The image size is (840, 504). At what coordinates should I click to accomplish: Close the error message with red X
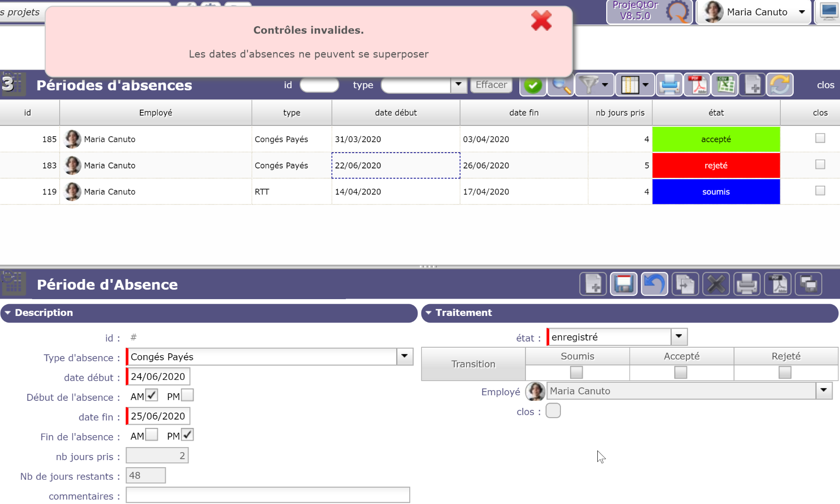[x=541, y=21]
